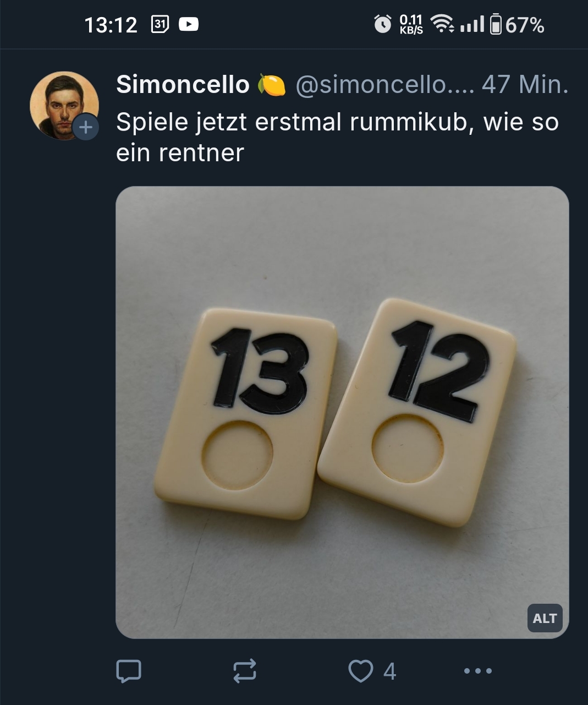Open the reply speech bubble icon

[129, 671]
